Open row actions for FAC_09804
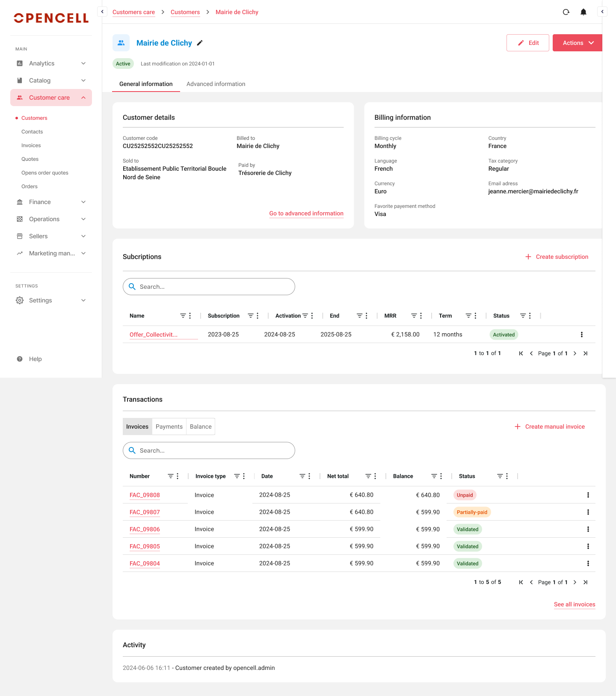Image resolution: width=616 pixels, height=696 pixels. 588,563
